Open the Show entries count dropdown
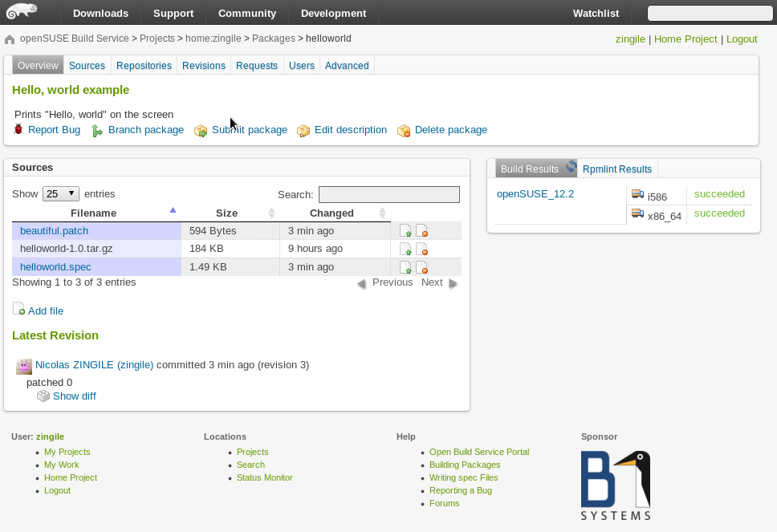 61,193
